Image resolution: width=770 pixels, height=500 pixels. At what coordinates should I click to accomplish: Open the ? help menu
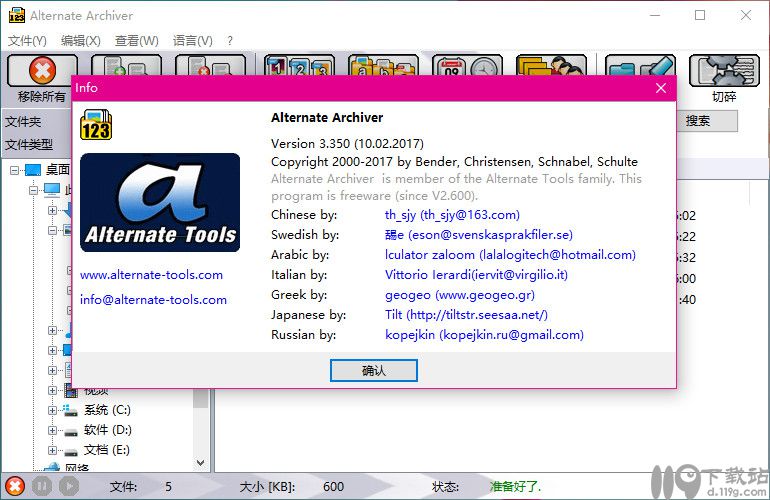pyautogui.click(x=230, y=40)
